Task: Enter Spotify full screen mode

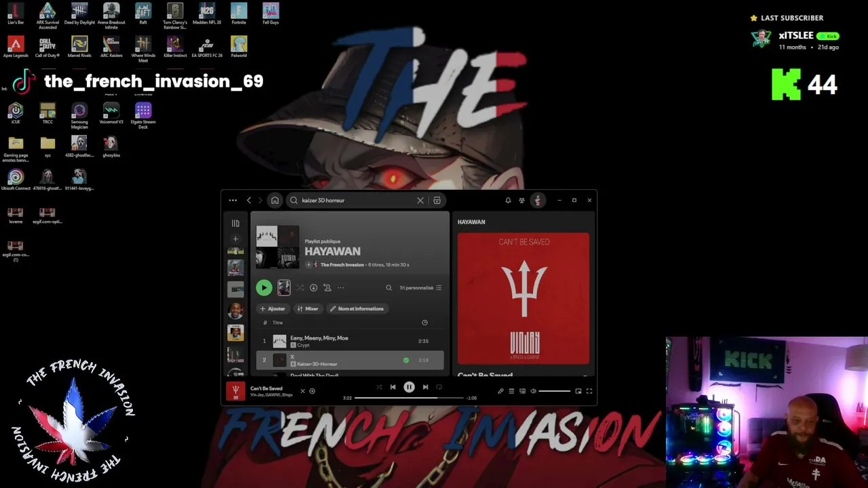Action: (589, 391)
